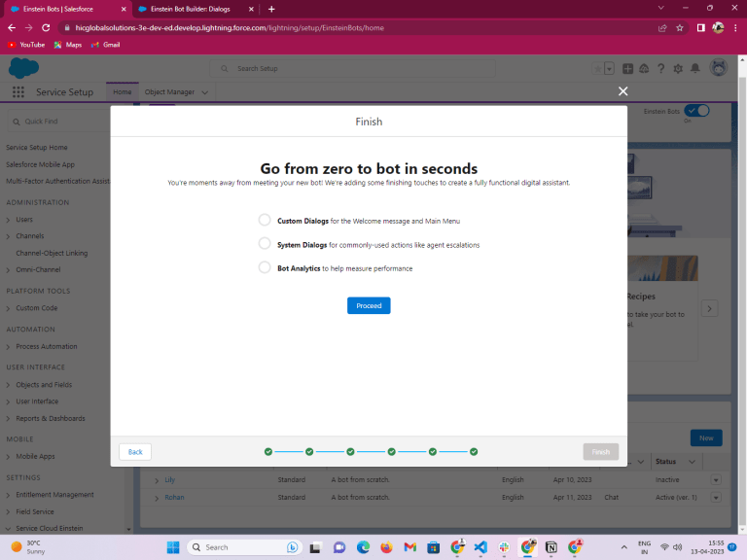Open the Help question mark icon

660,69
